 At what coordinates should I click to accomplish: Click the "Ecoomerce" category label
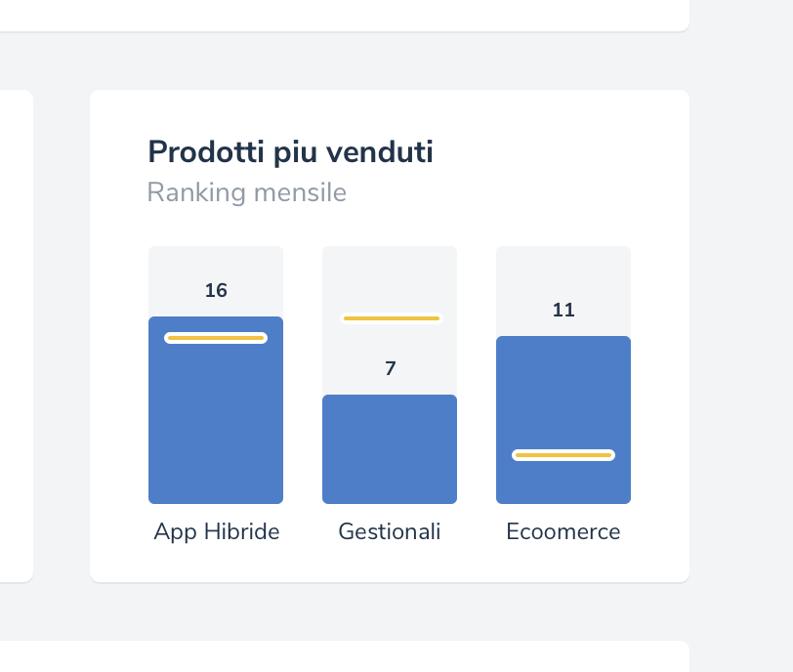tap(563, 531)
